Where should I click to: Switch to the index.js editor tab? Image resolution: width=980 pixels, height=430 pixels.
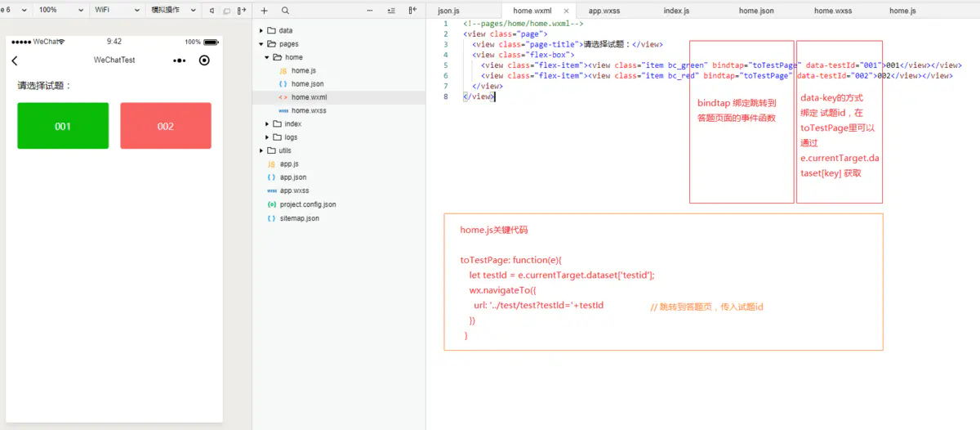tap(676, 11)
